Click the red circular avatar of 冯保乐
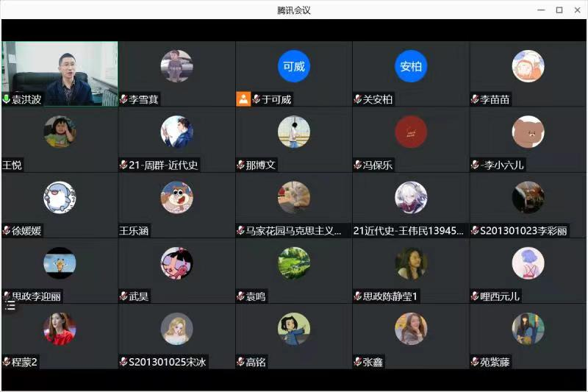Image resolution: width=588 pixels, height=392 pixels. point(411,132)
